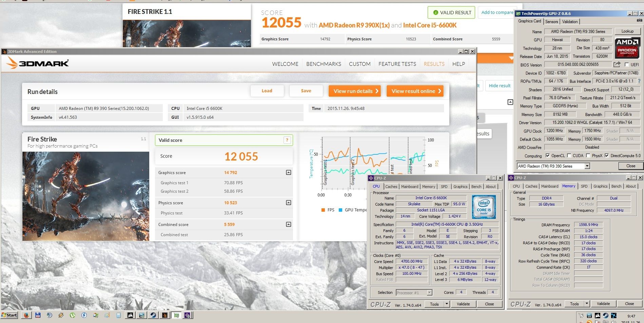644x323 pixels.
Task: Launch the calculator from quick launch
Action: (119, 315)
